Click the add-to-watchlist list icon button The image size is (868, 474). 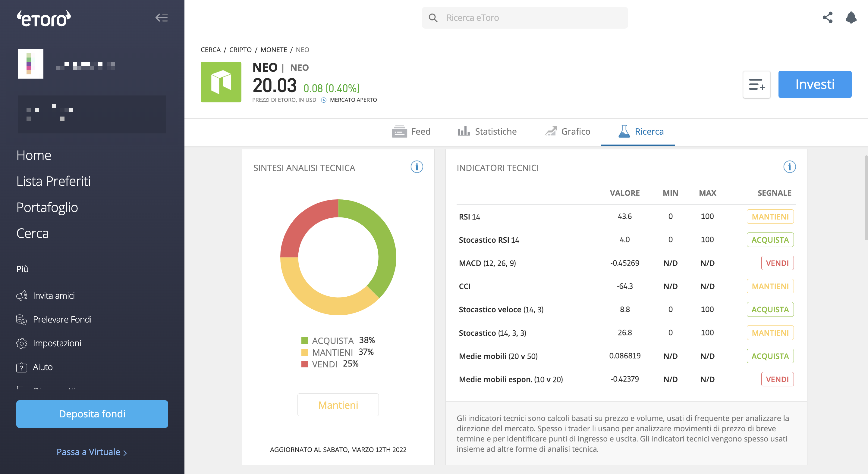tap(756, 84)
